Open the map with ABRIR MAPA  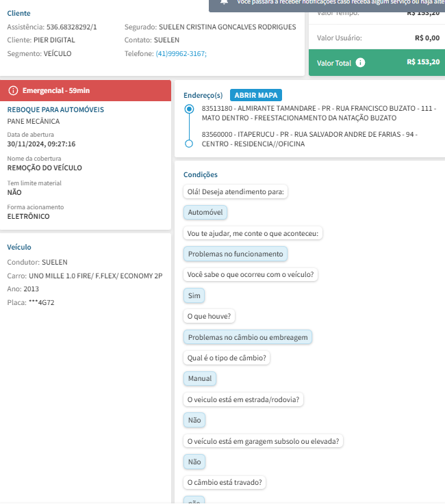[x=256, y=95]
